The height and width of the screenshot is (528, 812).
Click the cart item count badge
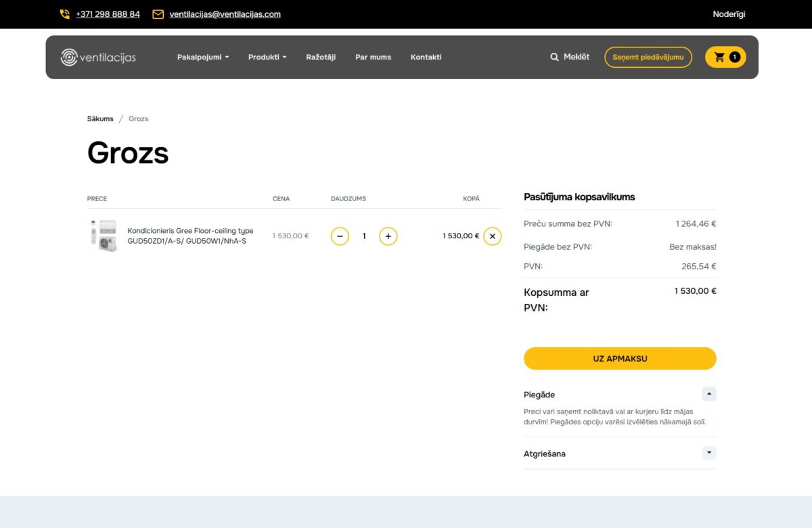click(x=734, y=57)
